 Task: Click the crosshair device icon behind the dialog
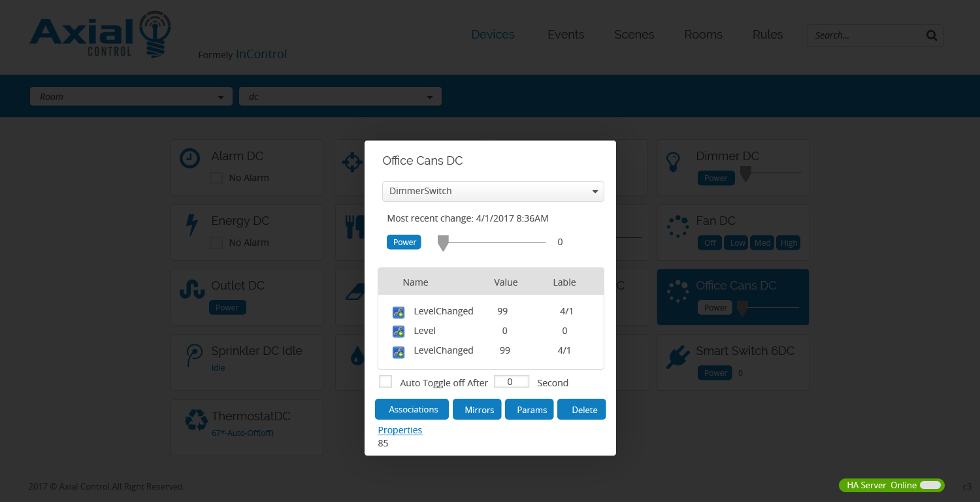click(352, 161)
